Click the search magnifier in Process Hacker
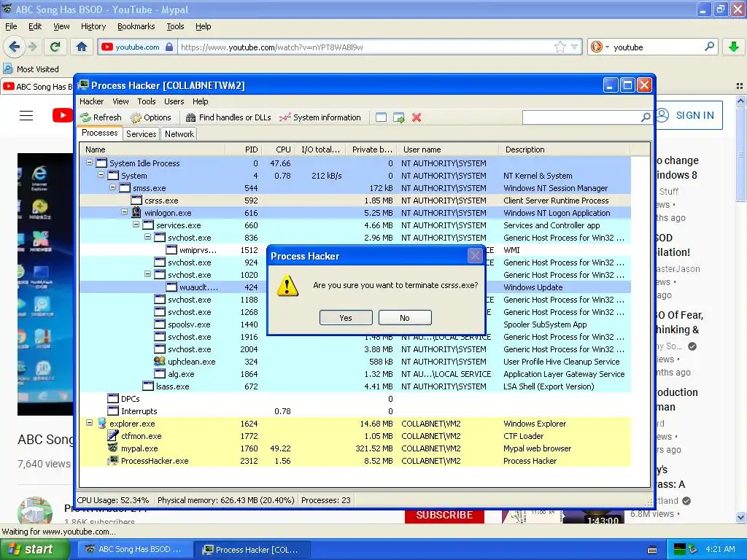The image size is (747, 560). (x=646, y=117)
